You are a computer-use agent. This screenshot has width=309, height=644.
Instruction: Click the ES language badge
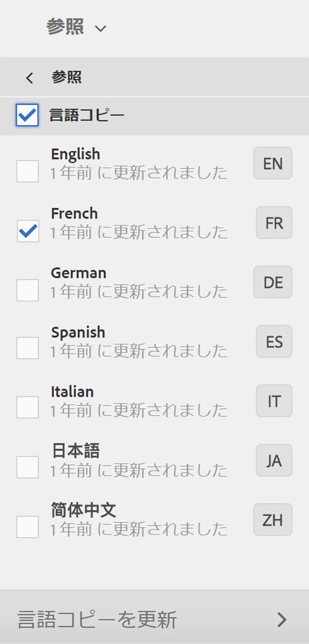274,341
